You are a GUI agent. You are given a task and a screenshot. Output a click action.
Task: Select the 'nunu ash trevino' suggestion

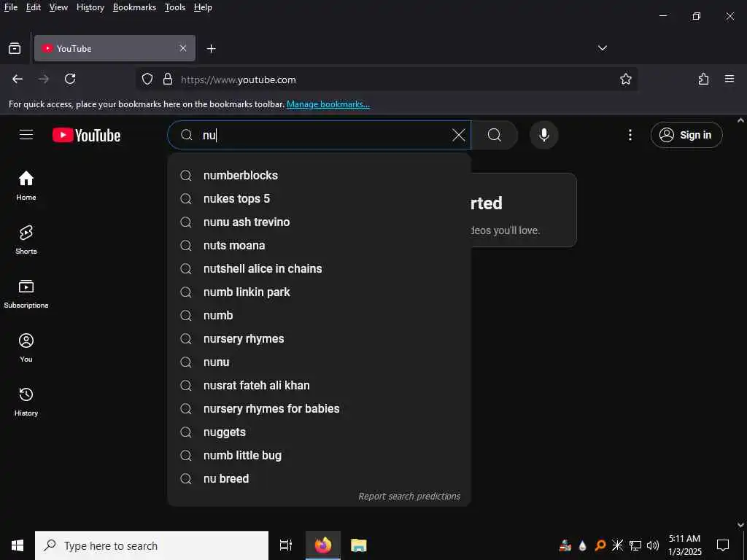click(320, 222)
